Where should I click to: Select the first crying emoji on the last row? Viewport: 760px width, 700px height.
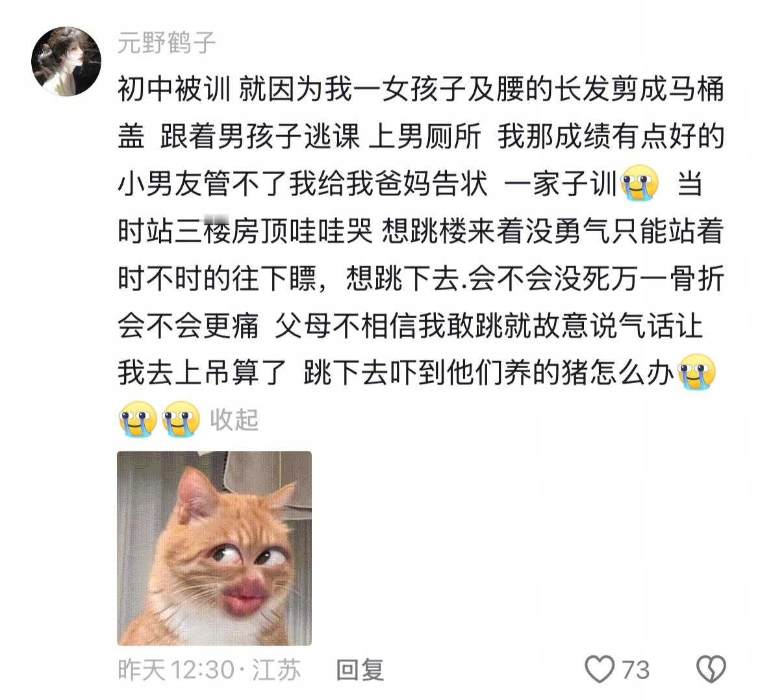(x=138, y=419)
